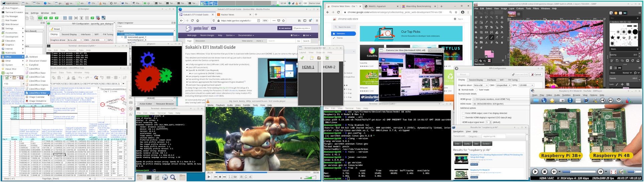Click SMPlayer fast forward button

[601, 172]
